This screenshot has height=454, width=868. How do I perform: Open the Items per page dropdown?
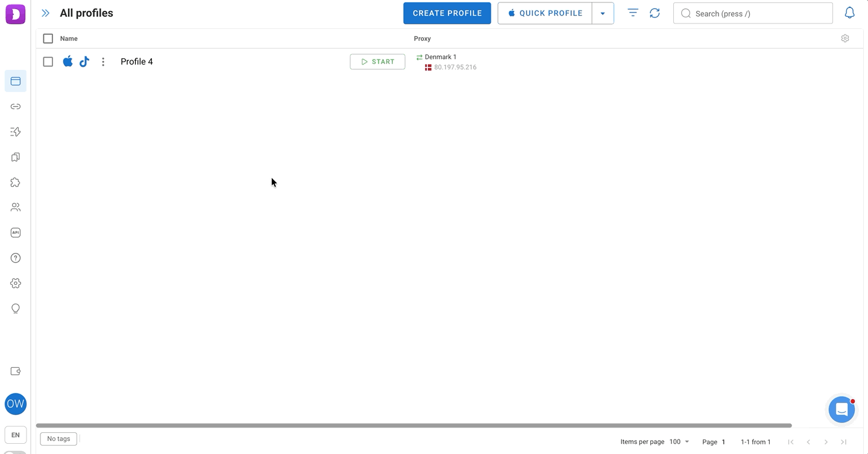tap(679, 442)
